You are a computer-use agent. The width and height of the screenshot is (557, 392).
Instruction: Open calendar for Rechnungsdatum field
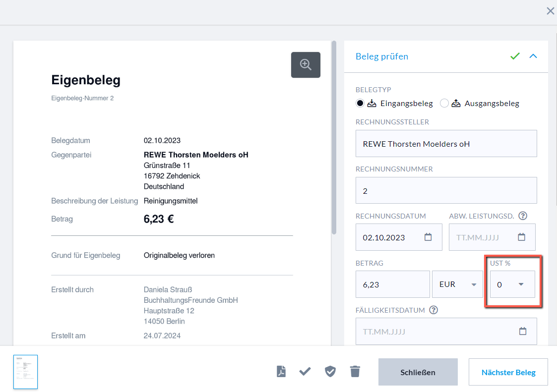pyautogui.click(x=428, y=237)
